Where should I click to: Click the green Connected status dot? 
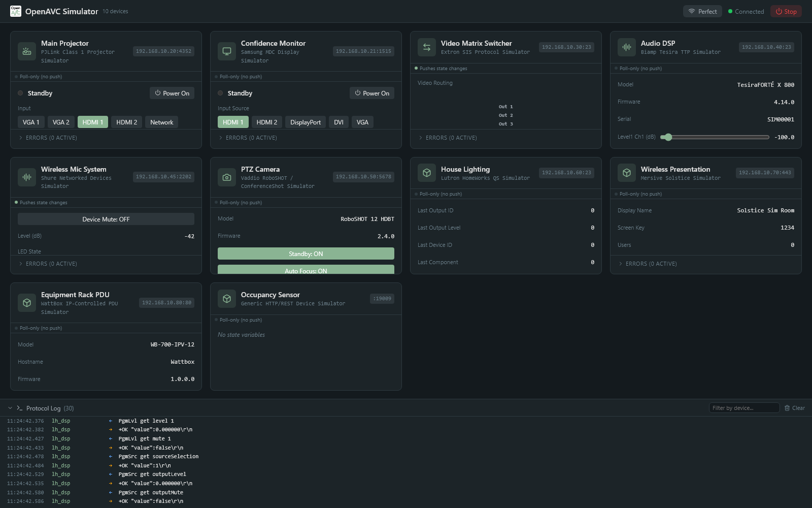pyautogui.click(x=730, y=11)
